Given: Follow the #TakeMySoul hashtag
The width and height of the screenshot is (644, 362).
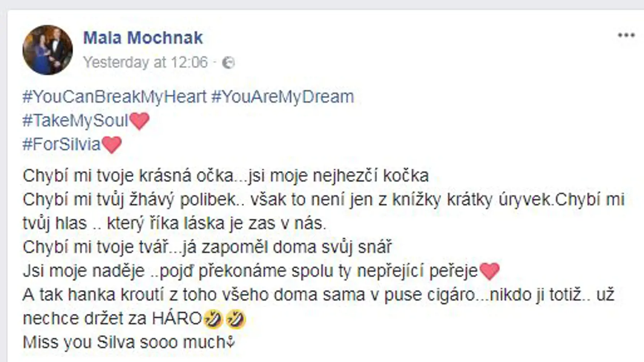Looking at the screenshot, I should [x=76, y=121].
